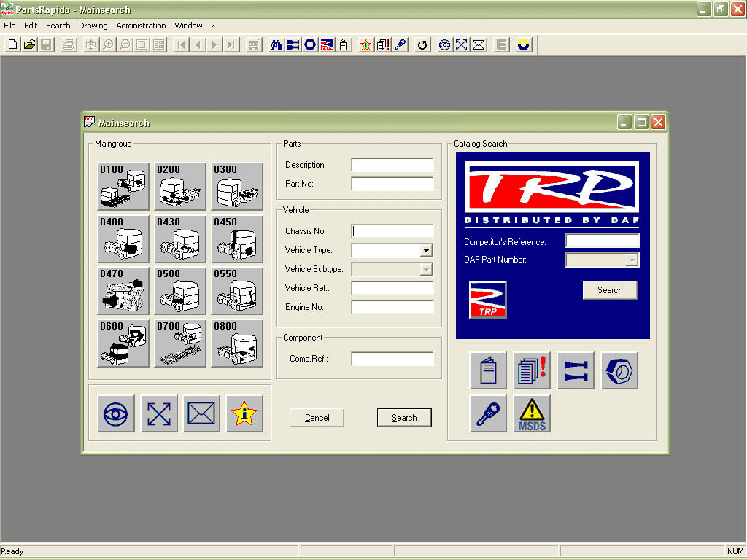The height and width of the screenshot is (560, 747).
Task: Click large hex nut button
Action: coord(620,370)
